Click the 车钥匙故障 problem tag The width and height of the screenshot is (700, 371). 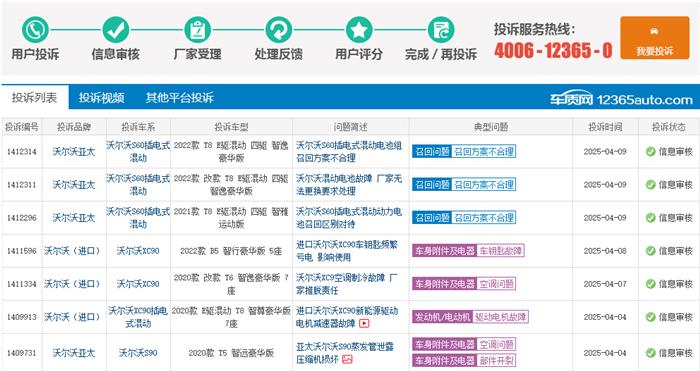coord(500,251)
